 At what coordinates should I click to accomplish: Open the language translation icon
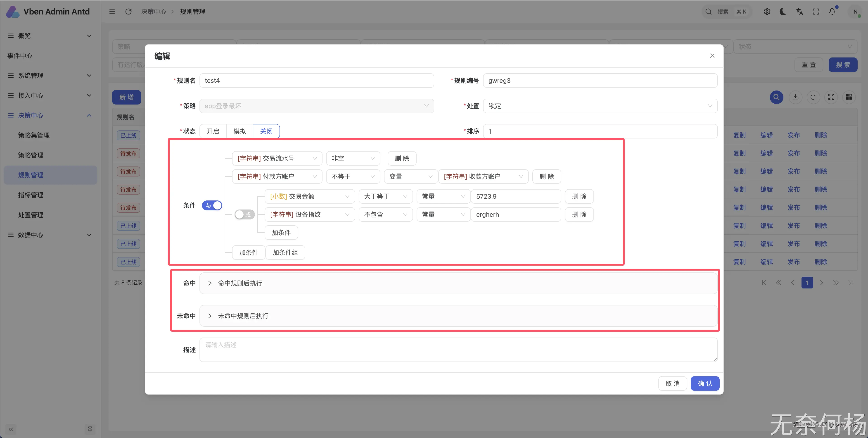tap(800, 12)
